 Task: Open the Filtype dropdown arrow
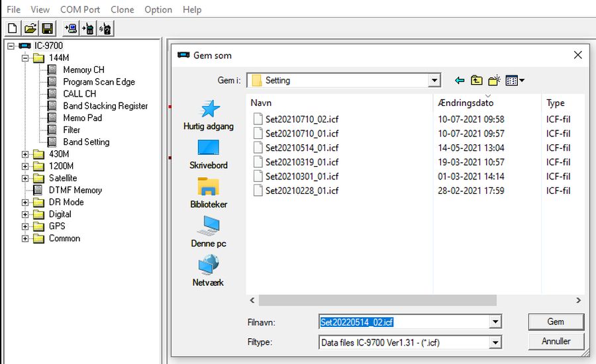tap(495, 342)
